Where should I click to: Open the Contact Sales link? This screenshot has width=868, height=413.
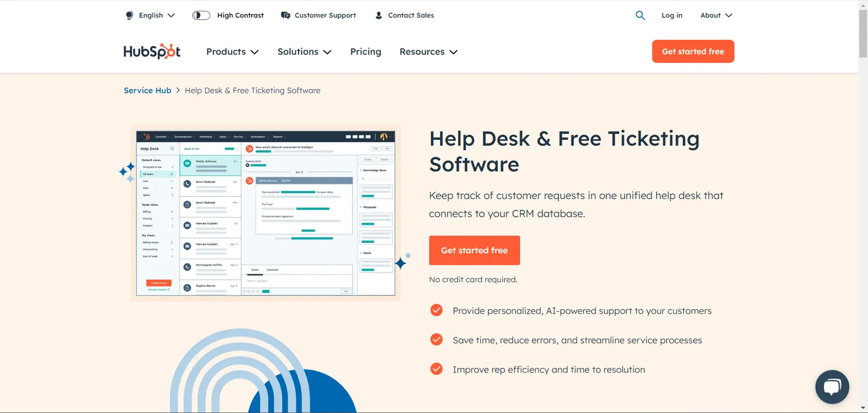411,15
